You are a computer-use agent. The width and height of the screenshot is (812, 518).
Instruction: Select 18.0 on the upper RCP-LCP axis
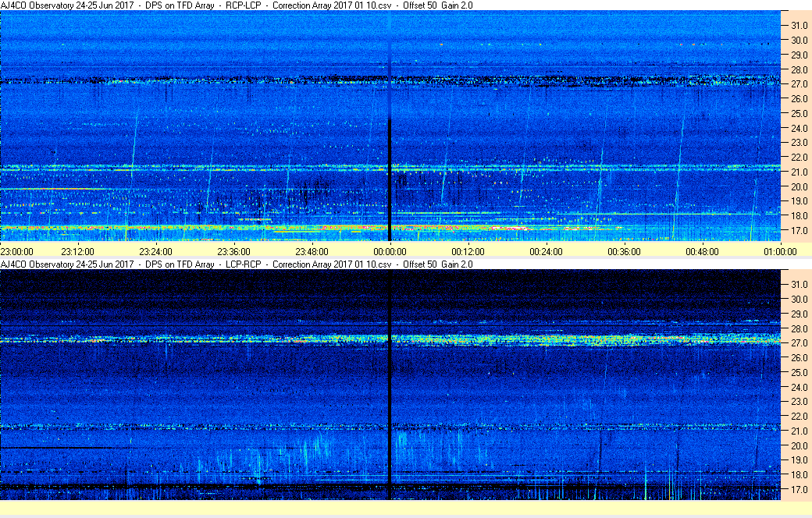coord(799,216)
